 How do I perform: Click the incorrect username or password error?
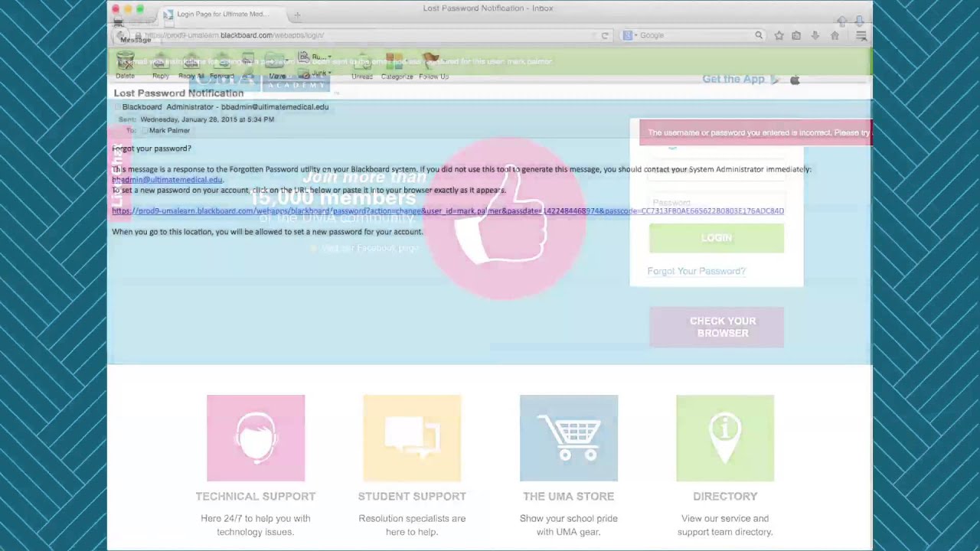[x=756, y=132]
